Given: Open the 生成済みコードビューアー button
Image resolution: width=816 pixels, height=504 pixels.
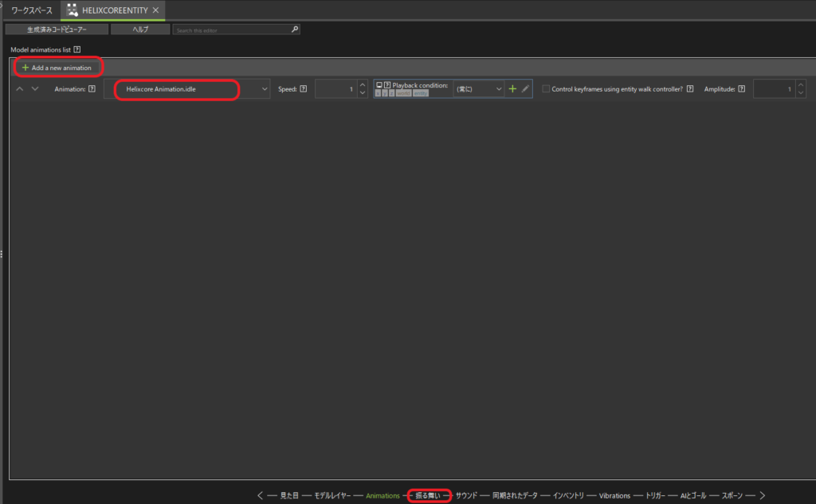Looking at the screenshot, I should (57, 29).
